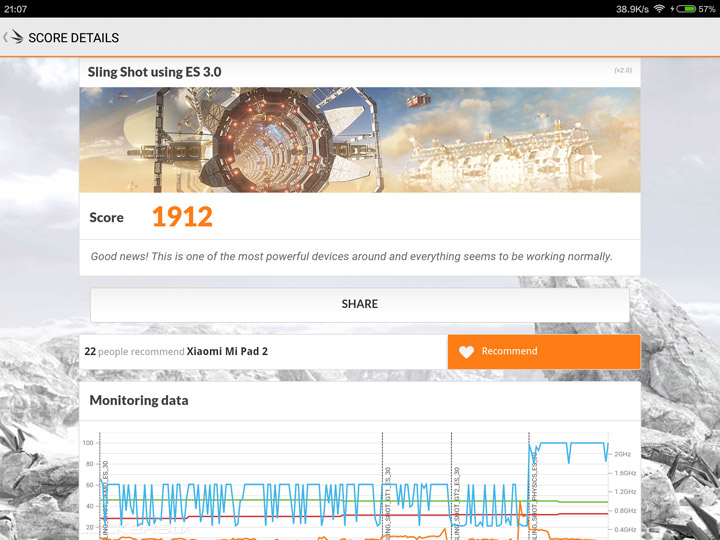The height and width of the screenshot is (540, 720).
Task: Tap the 0.8GHz label on chart axis
Action: click(x=625, y=511)
